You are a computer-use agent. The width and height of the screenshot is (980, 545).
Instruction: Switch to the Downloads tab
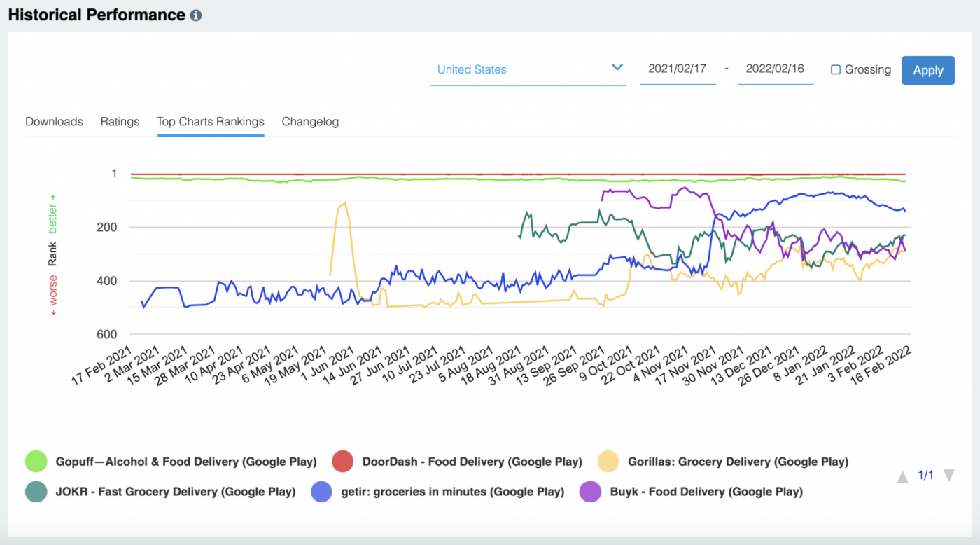pyautogui.click(x=54, y=122)
